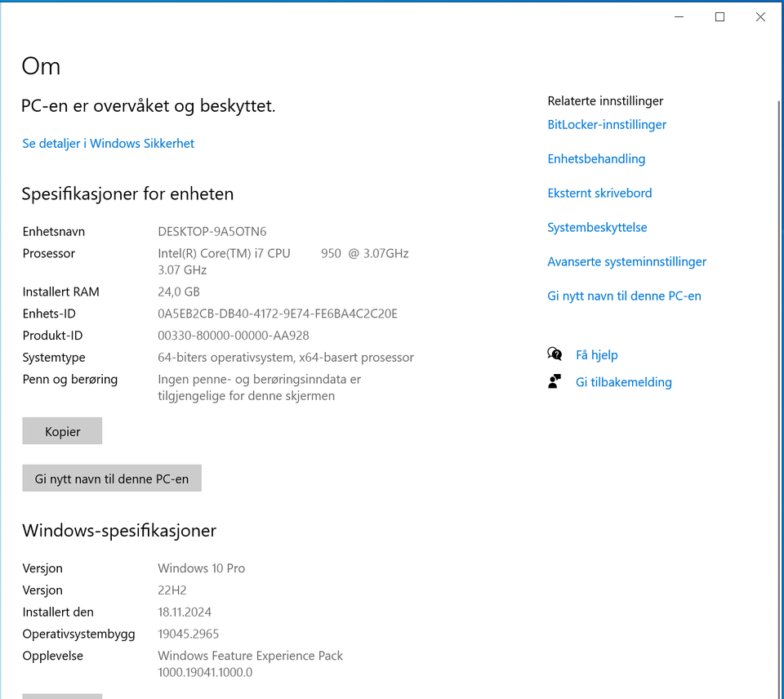Maximize the Om settings window
The width and height of the screenshot is (784, 699).
coord(719,17)
